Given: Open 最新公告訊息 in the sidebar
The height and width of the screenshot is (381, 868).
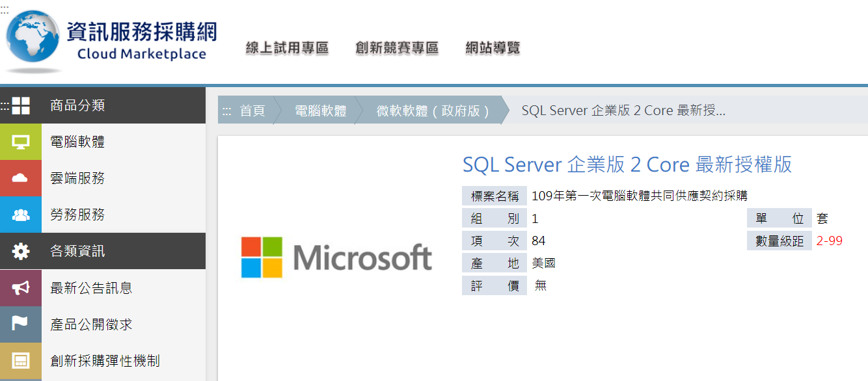Looking at the screenshot, I should tap(91, 288).
